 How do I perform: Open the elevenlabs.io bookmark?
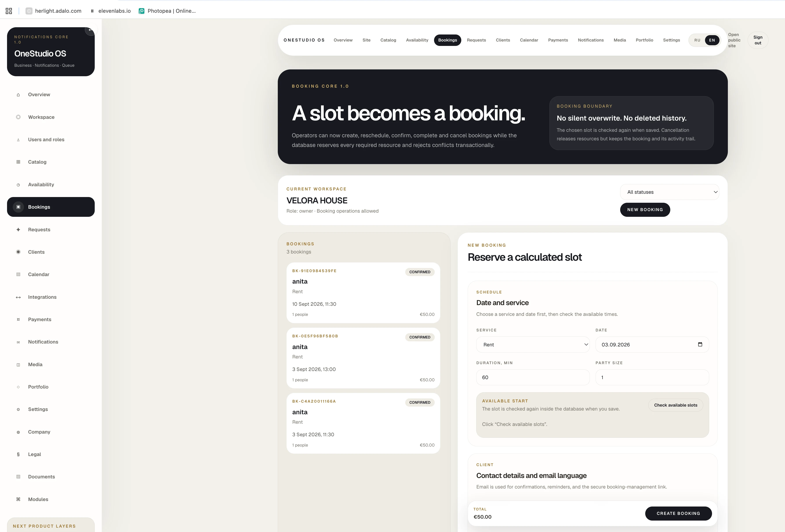(x=111, y=11)
